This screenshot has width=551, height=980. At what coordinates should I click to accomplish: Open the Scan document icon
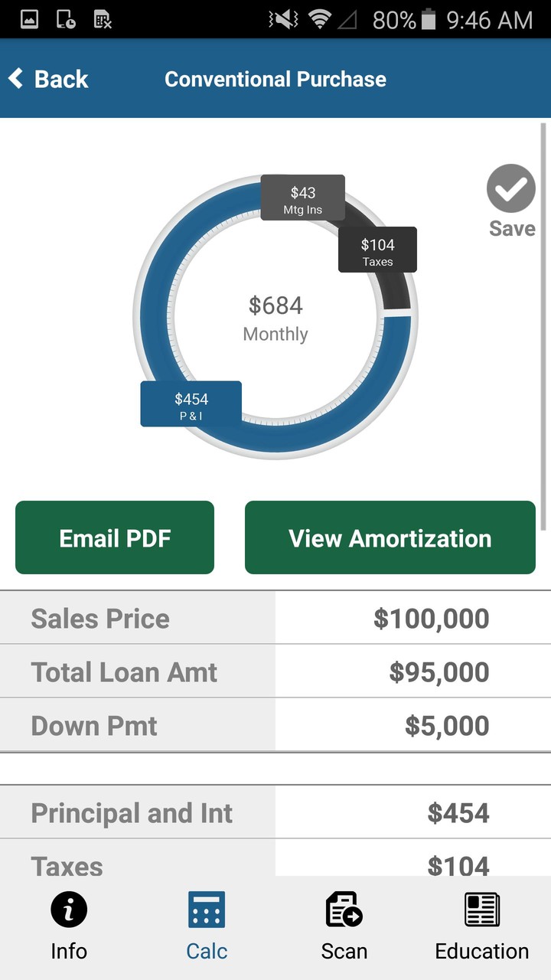(x=344, y=910)
